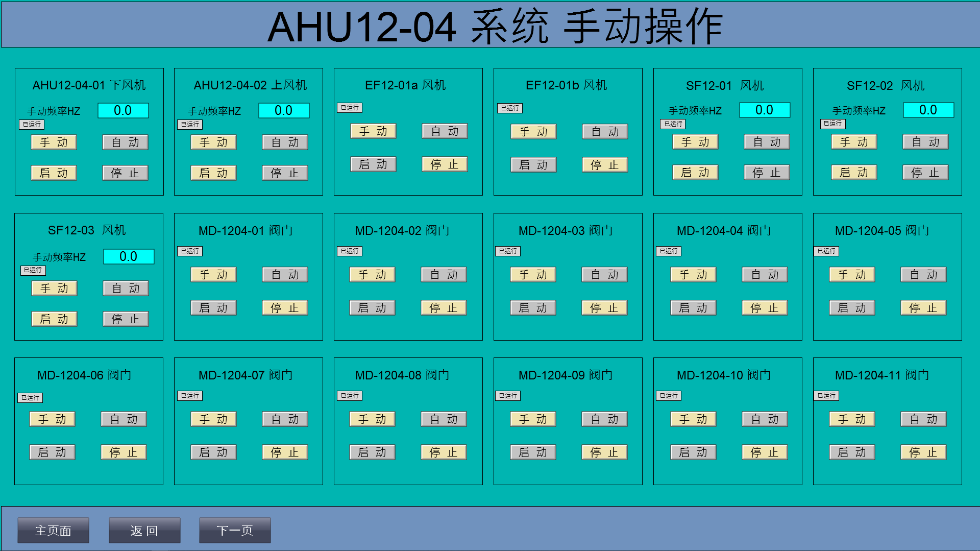980x551 pixels.
Task: Check 已运行 status on EF12-01b 风机
Action: point(510,108)
